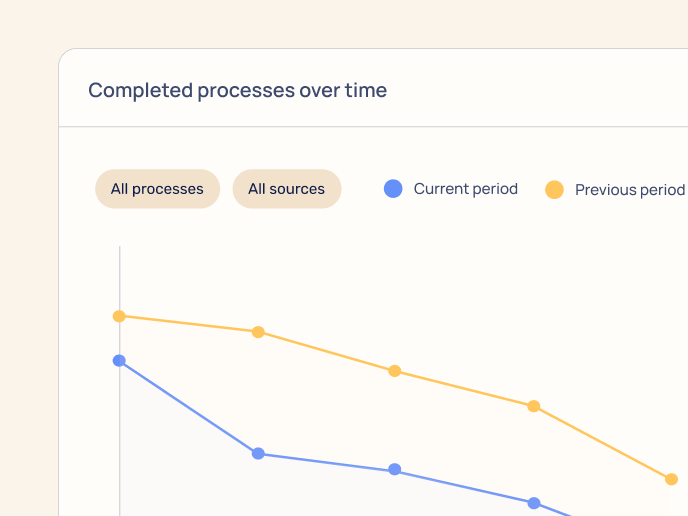Screen dimensions: 688x516
Task: Select the fifth yellow Previous period data point
Action: tap(672, 479)
